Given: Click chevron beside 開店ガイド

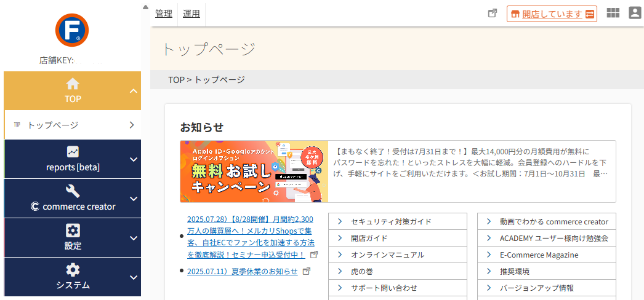Looking at the screenshot, I should pyautogui.click(x=340, y=238).
